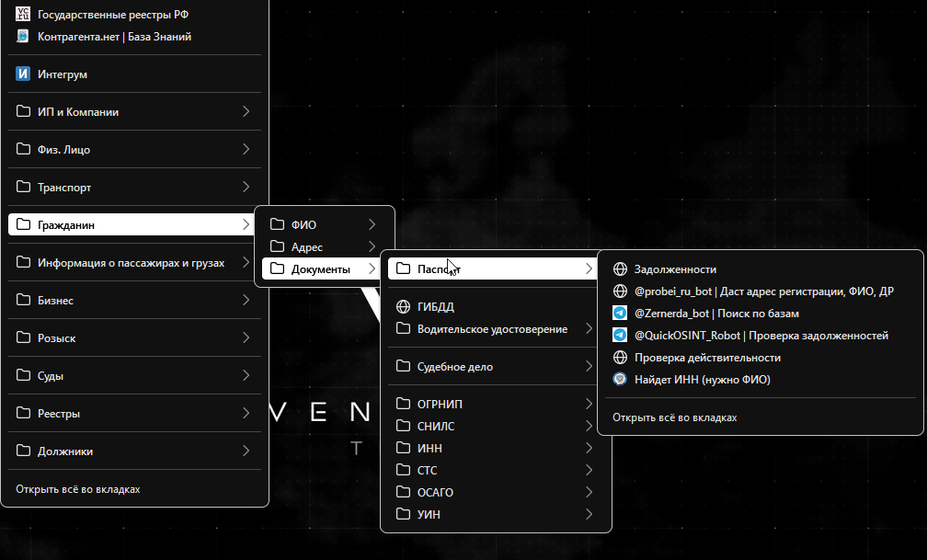The height and width of the screenshot is (560, 927).
Task: Click the ФИО folder label
Action: tap(303, 224)
